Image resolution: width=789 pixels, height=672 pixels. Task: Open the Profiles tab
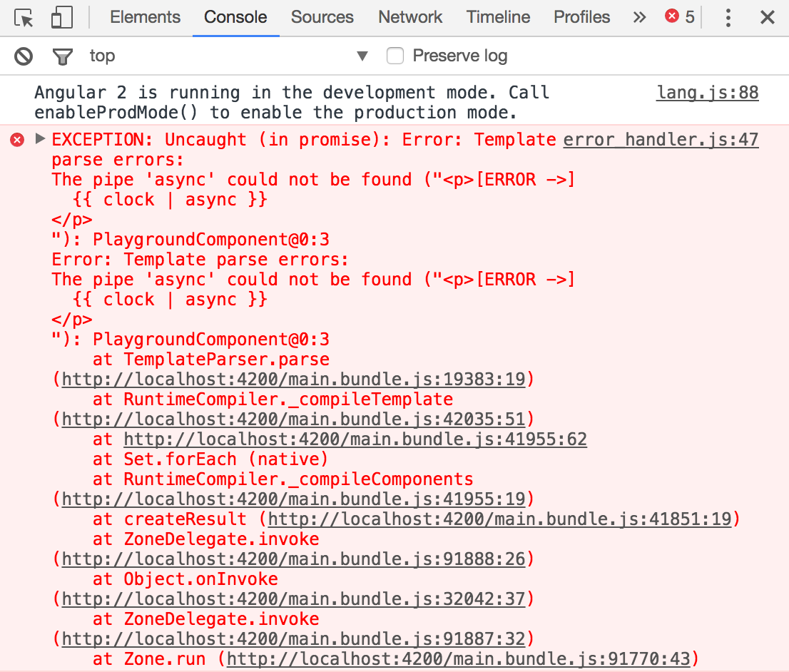(581, 17)
